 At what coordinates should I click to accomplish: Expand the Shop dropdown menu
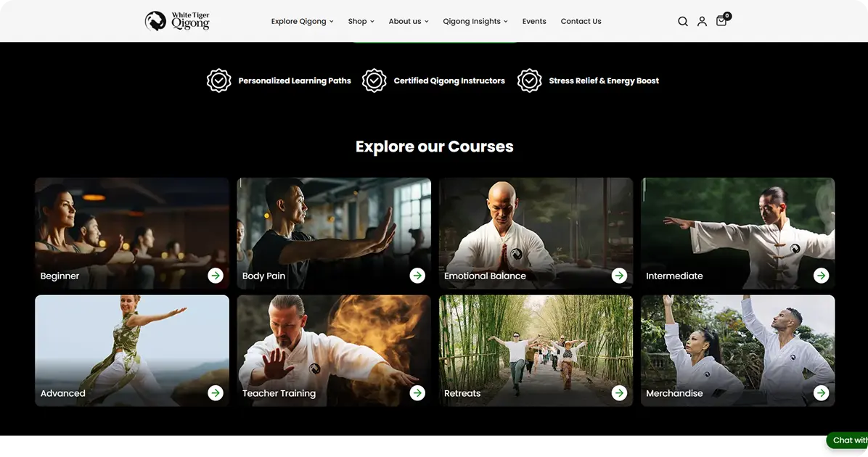(x=361, y=22)
